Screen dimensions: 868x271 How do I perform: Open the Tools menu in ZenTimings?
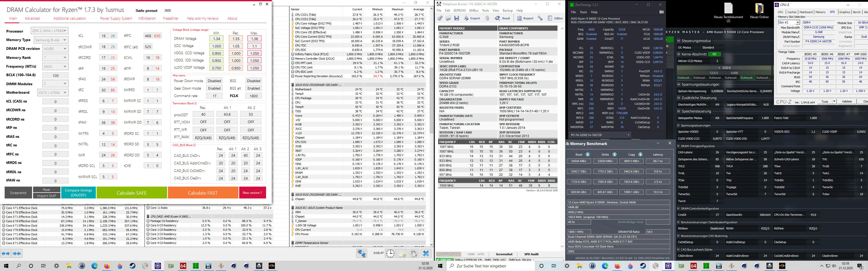point(583,12)
